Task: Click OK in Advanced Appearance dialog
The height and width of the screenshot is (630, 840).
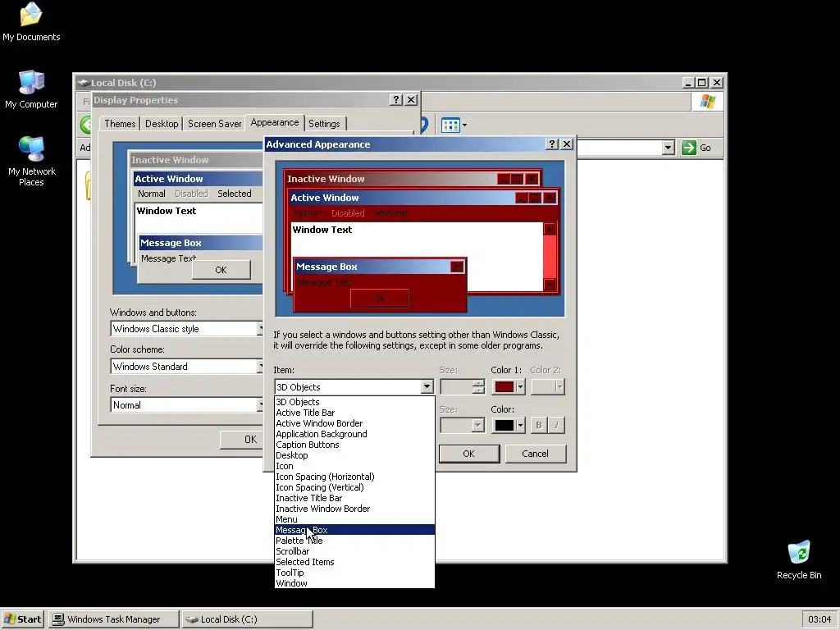Action: pos(468,454)
